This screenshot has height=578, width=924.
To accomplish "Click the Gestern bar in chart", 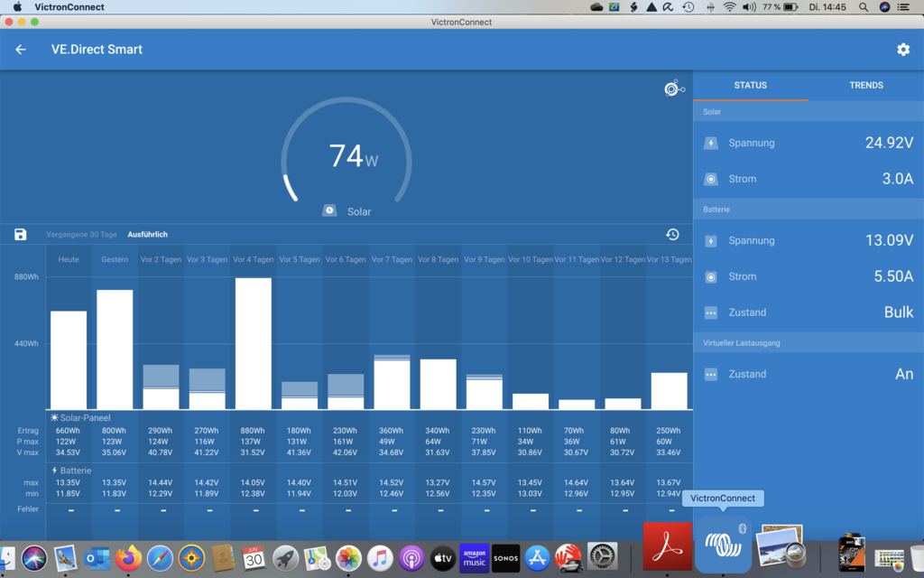I will tap(115, 350).
